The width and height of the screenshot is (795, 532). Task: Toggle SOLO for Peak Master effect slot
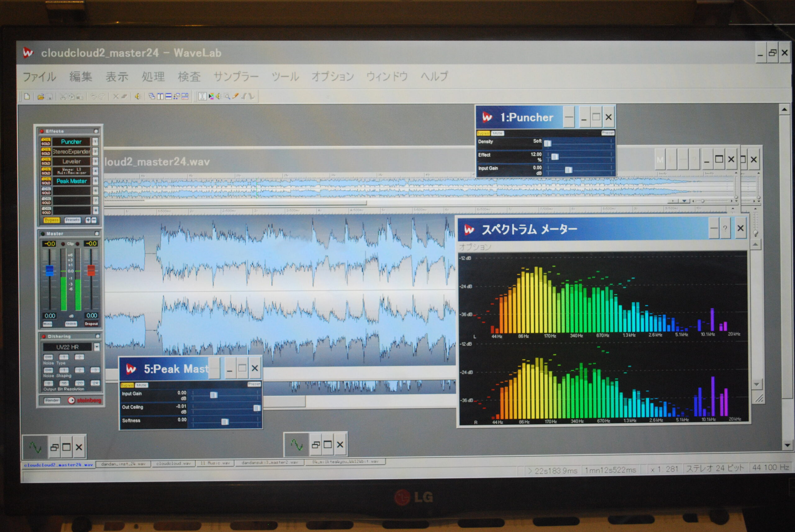[46, 183]
